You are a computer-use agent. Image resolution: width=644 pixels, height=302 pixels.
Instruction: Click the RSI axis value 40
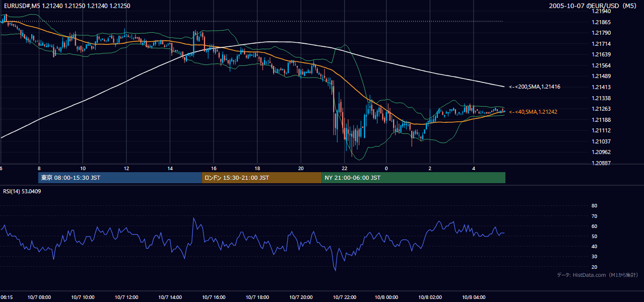594,246
